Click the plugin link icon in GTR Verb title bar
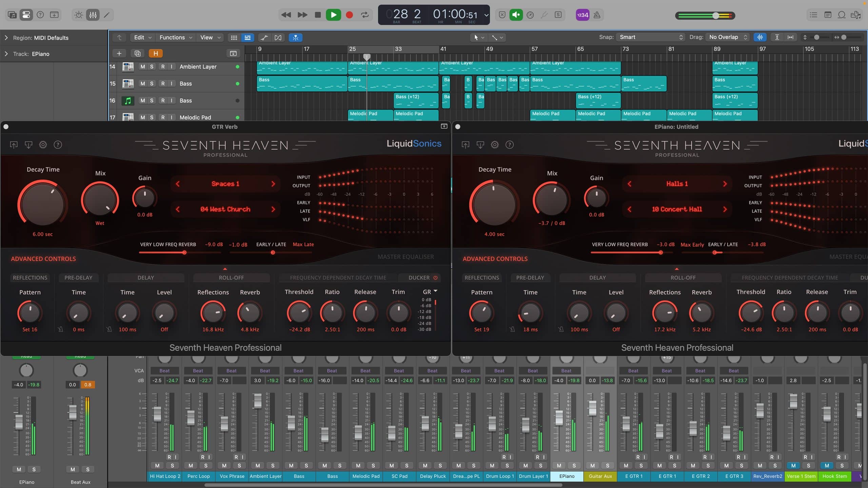Image resolution: width=868 pixels, height=488 pixels. pos(444,126)
